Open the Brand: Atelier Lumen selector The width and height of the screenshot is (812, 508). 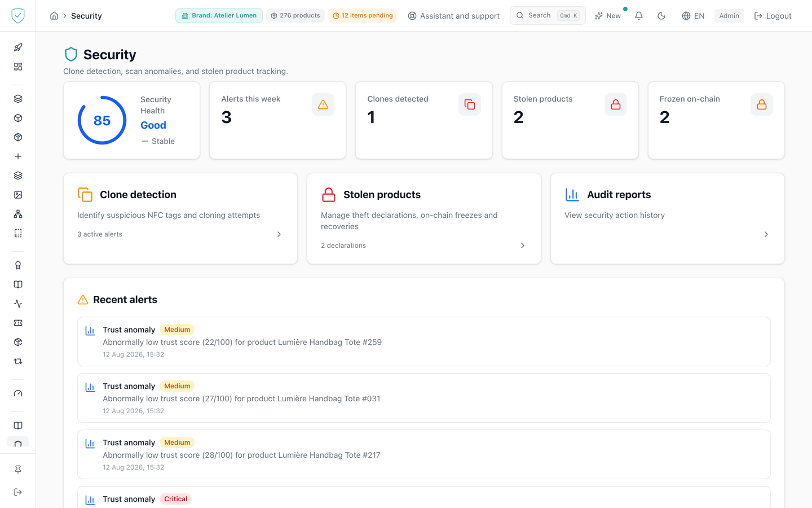(219, 16)
